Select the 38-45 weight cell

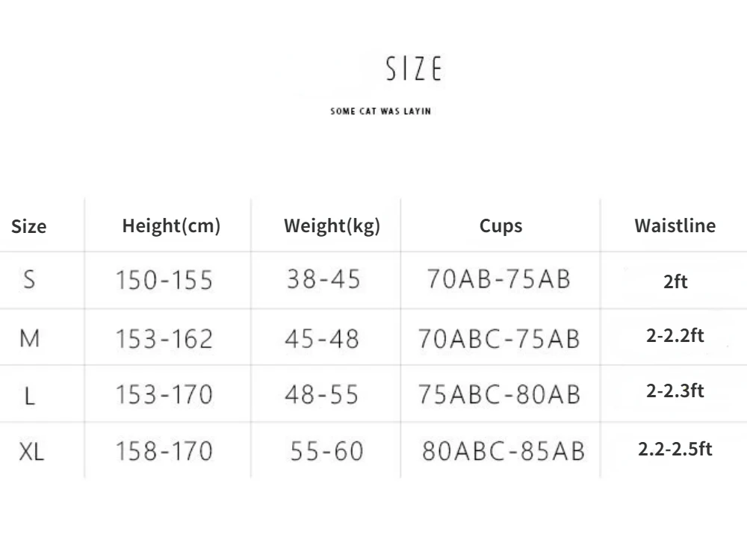[323, 279]
